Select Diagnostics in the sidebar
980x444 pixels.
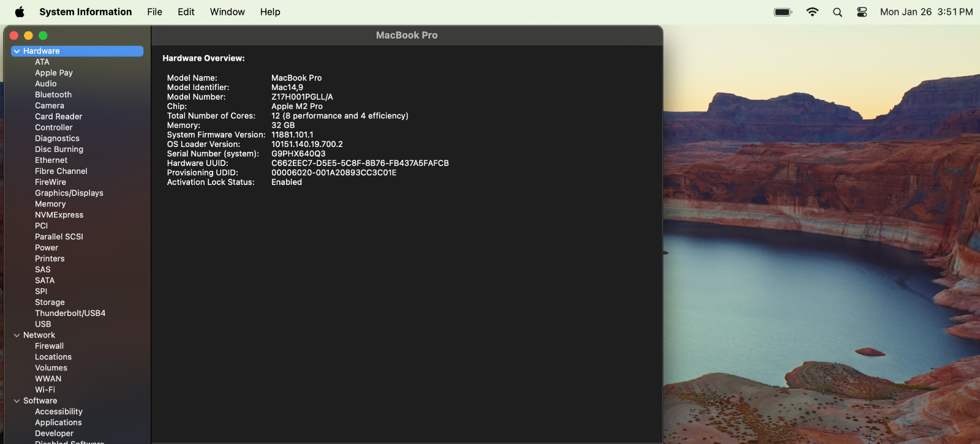(x=58, y=138)
